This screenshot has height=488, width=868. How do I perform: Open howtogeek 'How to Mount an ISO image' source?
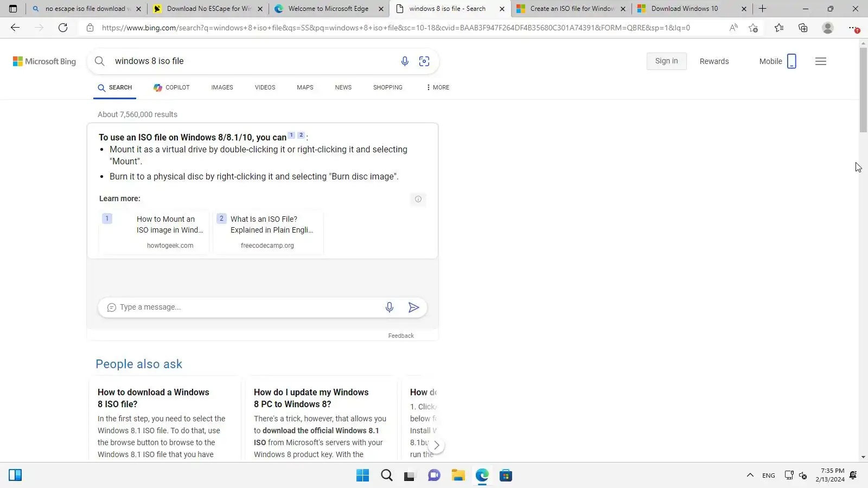tap(154, 232)
